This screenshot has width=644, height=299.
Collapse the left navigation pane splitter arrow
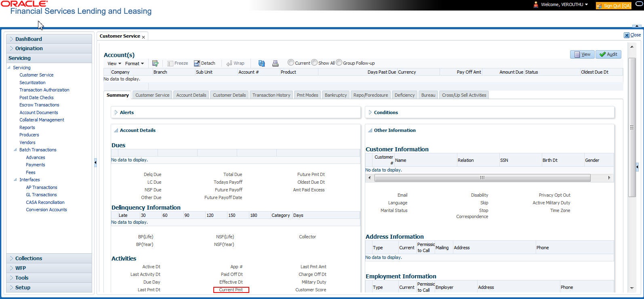point(95,163)
